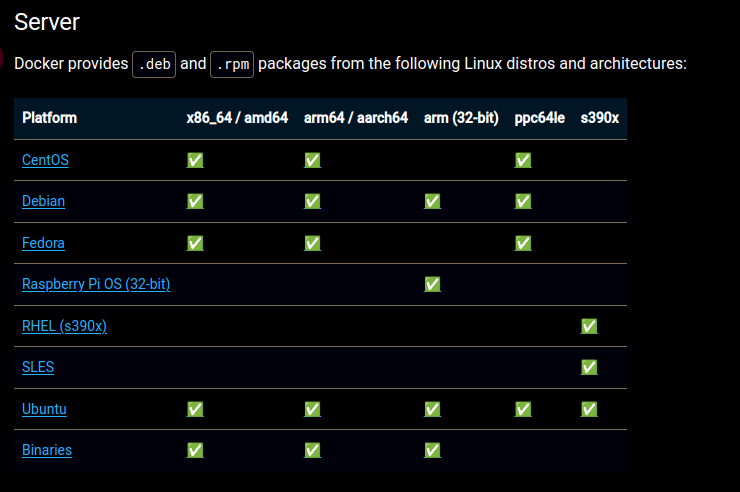Click the Debian ppc64le check mark
This screenshot has width=740, height=492.
coord(523,201)
